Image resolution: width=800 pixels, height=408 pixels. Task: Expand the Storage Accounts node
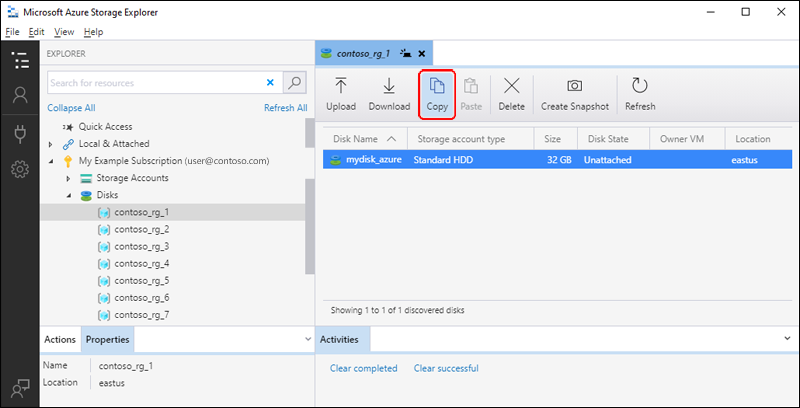click(68, 178)
